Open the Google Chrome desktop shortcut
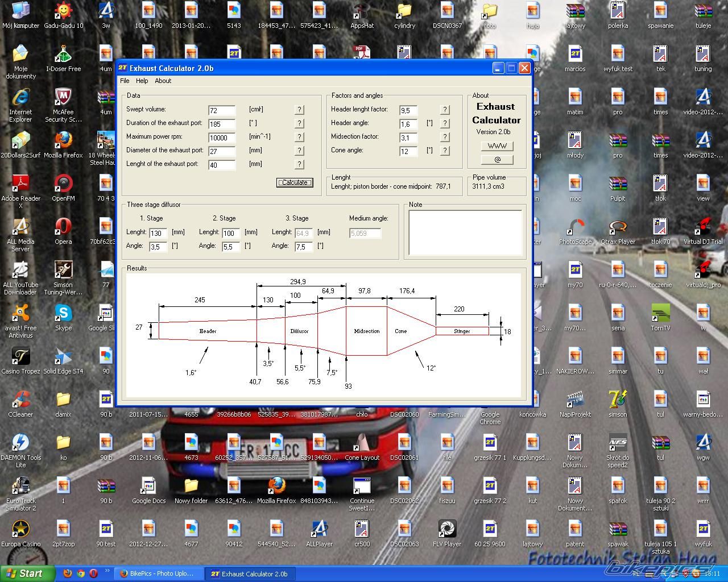This screenshot has height=582, width=728. pos(490,405)
